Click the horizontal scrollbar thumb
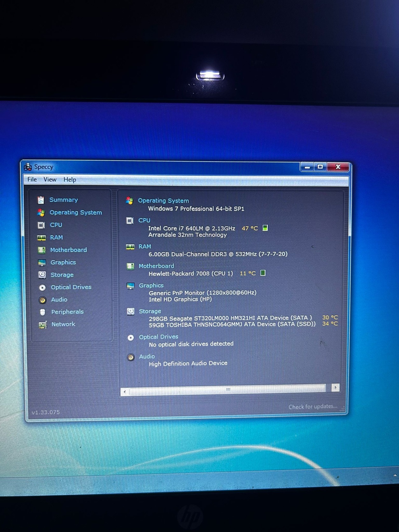The width and height of the screenshot is (399, 532). (x=227, y=389)
